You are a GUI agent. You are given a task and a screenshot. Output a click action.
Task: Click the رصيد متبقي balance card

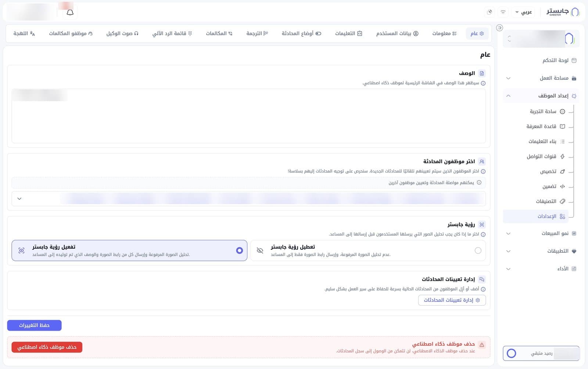pos(541,354)
